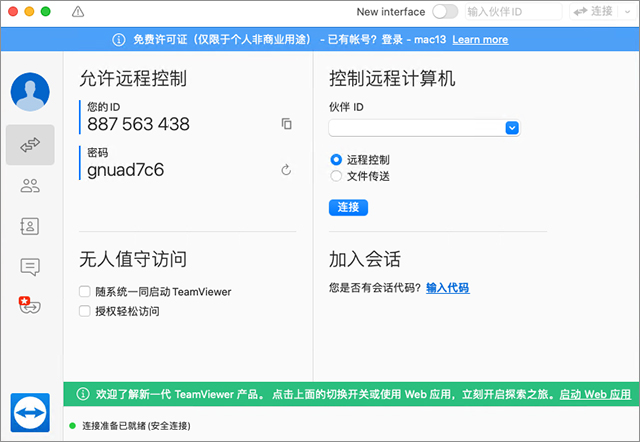Click the top-right 连接 button
640x442 pixels.
[594, 11]
